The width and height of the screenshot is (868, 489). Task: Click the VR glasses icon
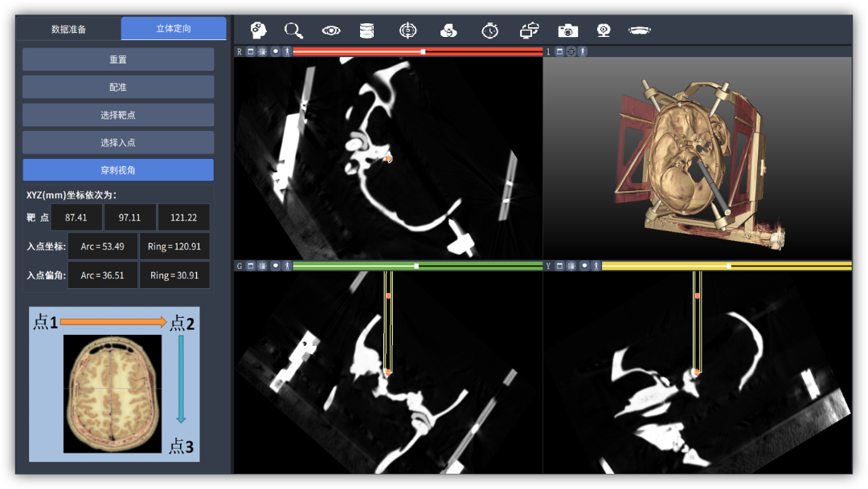click(640, 31)
